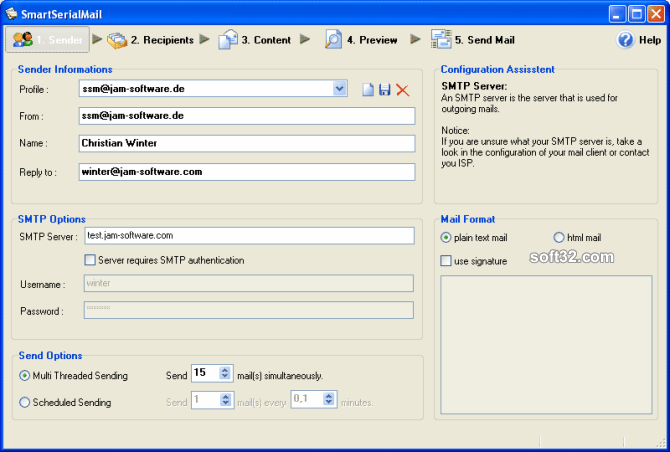Save profile with floppy disk icon
The height and width of the screenshot is (452, 670).
pyautogui.click(x=385, y=90)
